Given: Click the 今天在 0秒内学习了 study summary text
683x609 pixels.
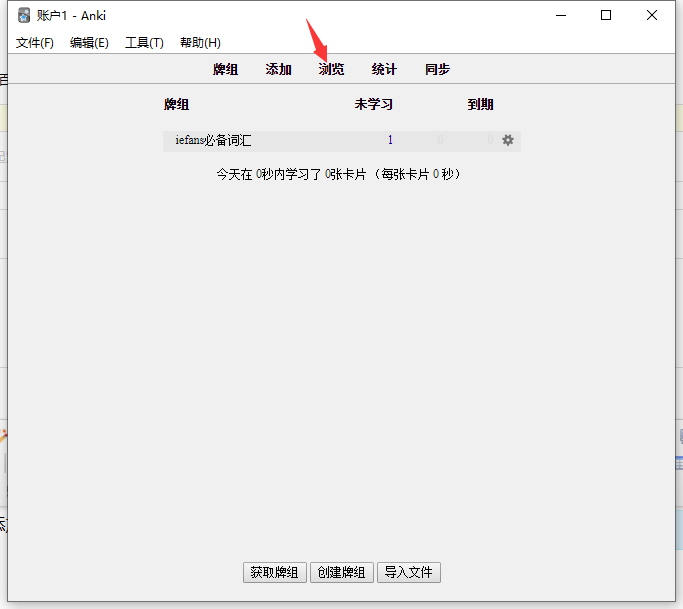Looking at the screenshot, I should coord(338,174).
